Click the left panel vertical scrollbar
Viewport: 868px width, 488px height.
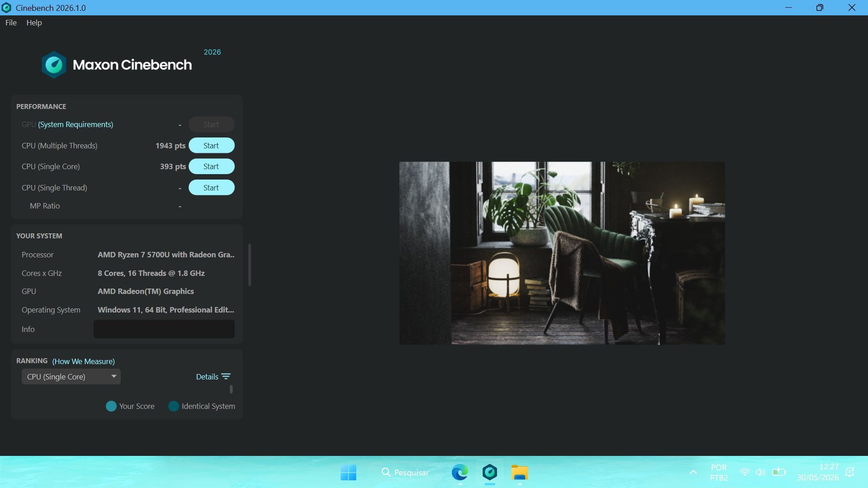tap(250, 265)
